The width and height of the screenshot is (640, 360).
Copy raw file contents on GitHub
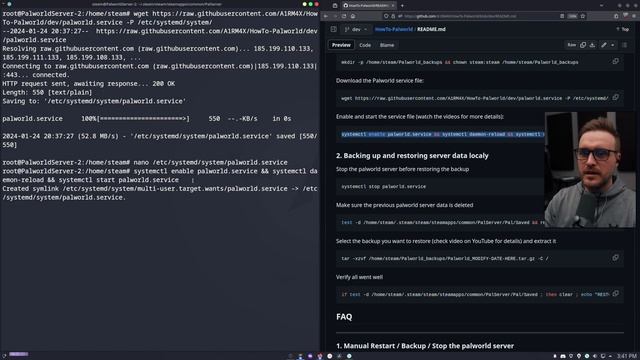point(583,45)
